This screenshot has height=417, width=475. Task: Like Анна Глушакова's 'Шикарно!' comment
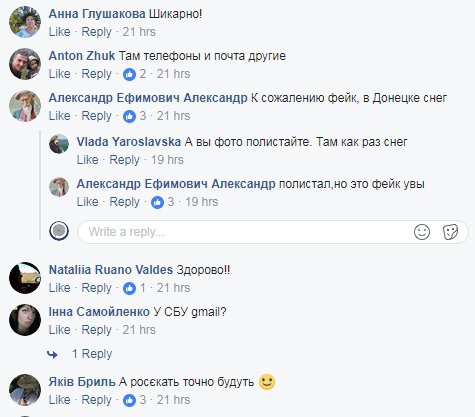point(60,32)
